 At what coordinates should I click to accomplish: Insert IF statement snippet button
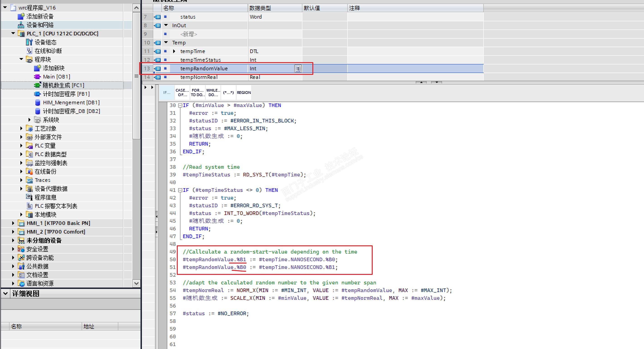click(167, 93)
